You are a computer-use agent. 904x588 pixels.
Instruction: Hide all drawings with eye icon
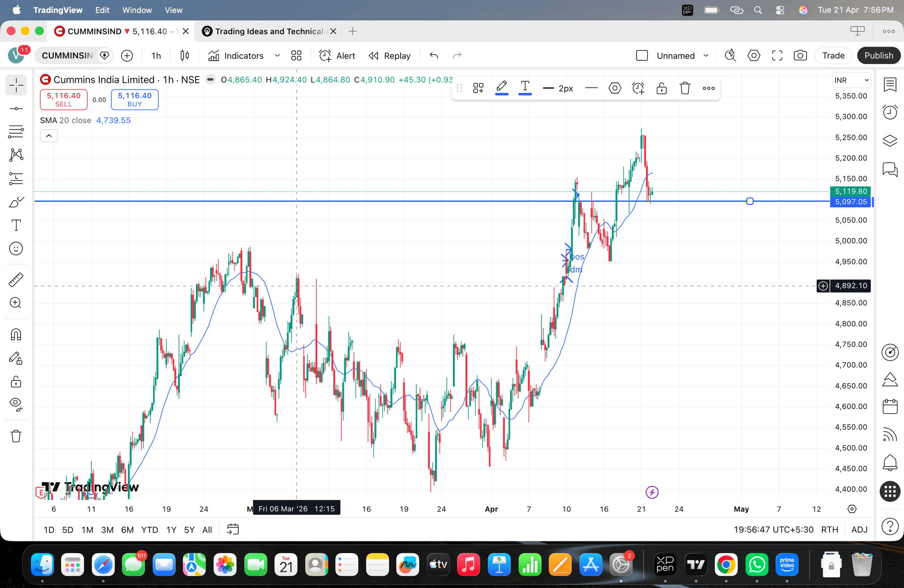click(16, 404)
